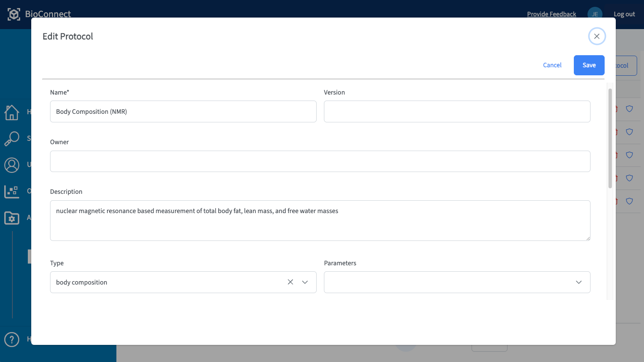The height and width of the screenshot is (362, 644).
Task: Click the JE avatar in the top bar
Action: pos(595,13)
